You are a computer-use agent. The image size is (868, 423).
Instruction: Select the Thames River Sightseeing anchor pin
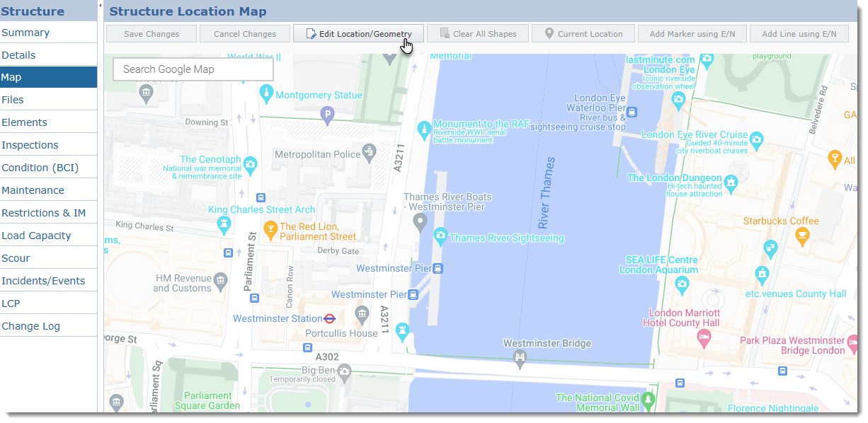441,238
